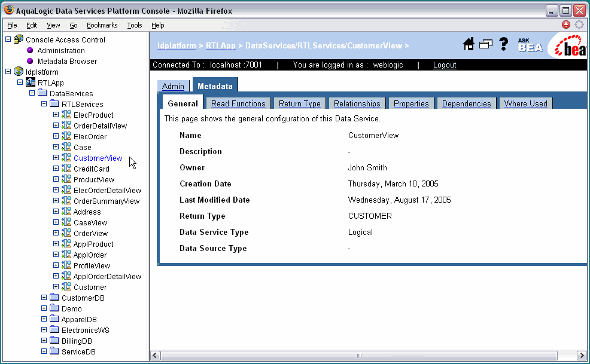Click the ldplatform globe icon

(x=19, y=72)
